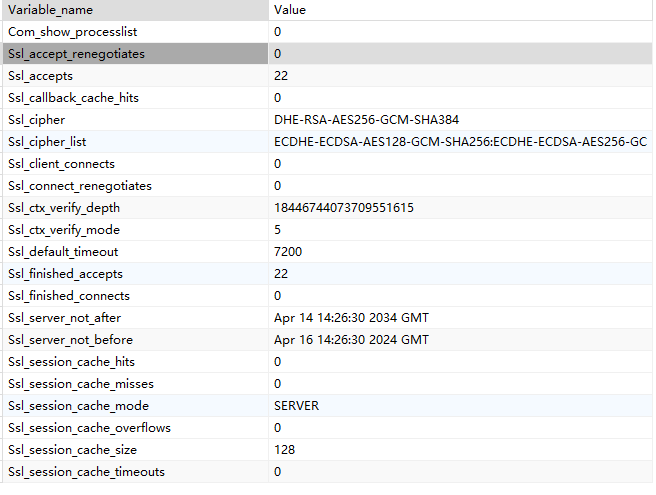Click the Ssl_accepts variable name
The image size is (656, 495).
click(40, 76)
